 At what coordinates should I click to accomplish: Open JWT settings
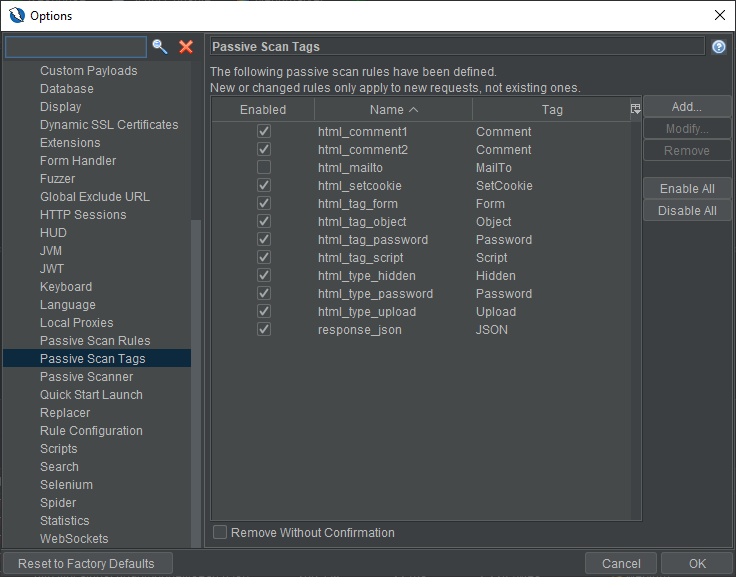(x=52, y=269)
